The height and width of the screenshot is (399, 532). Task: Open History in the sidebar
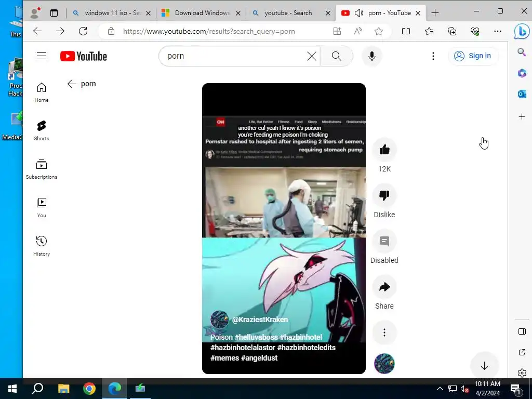(42, 246)
